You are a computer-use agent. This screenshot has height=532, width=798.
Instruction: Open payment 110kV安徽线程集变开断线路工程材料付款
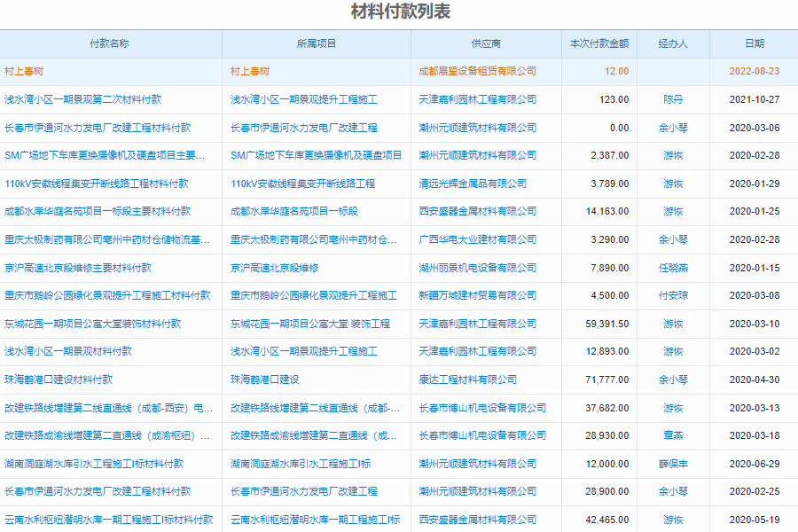(96, 184)
